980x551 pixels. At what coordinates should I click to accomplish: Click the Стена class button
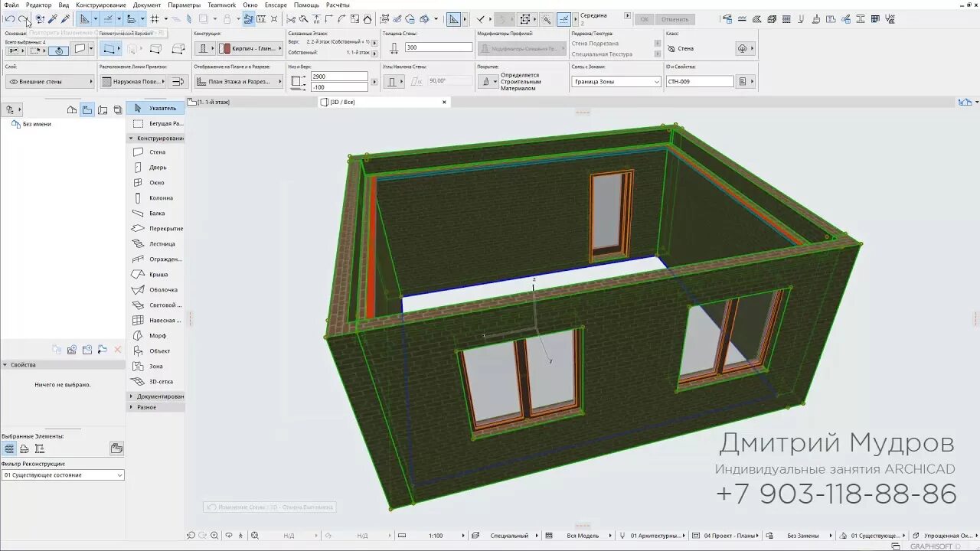click(x=700, y=48)
